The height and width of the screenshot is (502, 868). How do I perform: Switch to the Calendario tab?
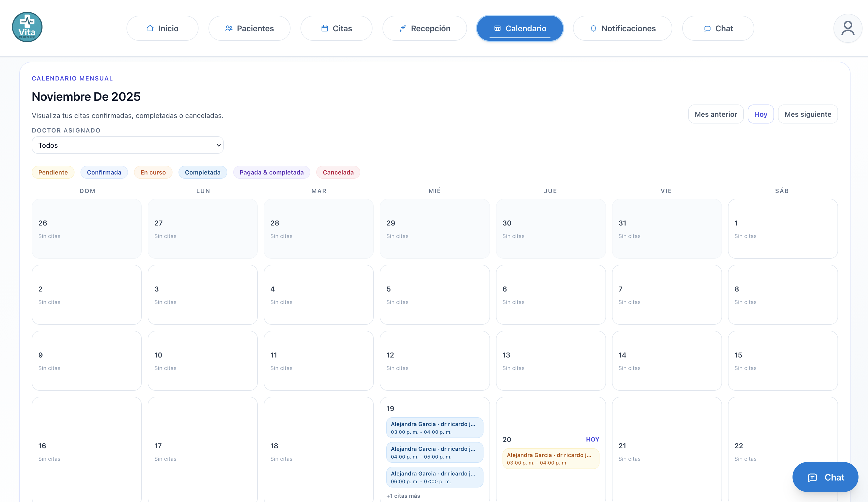coord(519,28)
